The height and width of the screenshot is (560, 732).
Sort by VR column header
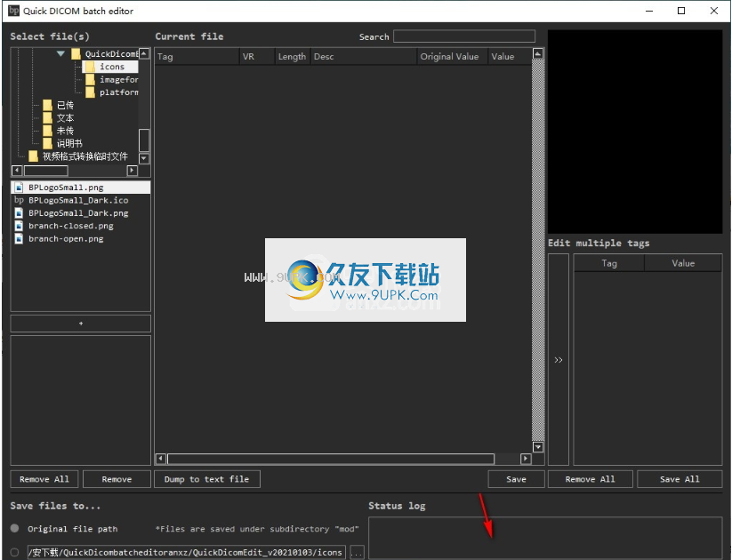[257, 57]
